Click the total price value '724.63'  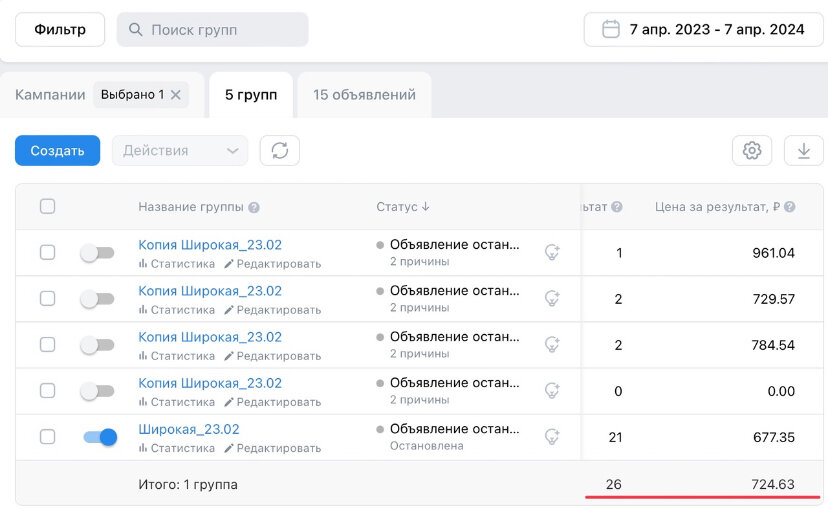(773, 484)
